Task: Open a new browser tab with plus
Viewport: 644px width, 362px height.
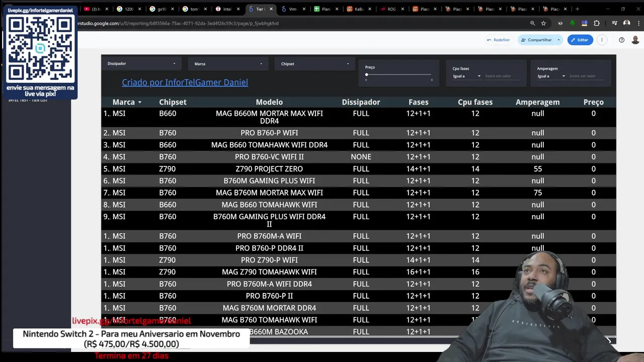Action: click(x=577, y=9)
